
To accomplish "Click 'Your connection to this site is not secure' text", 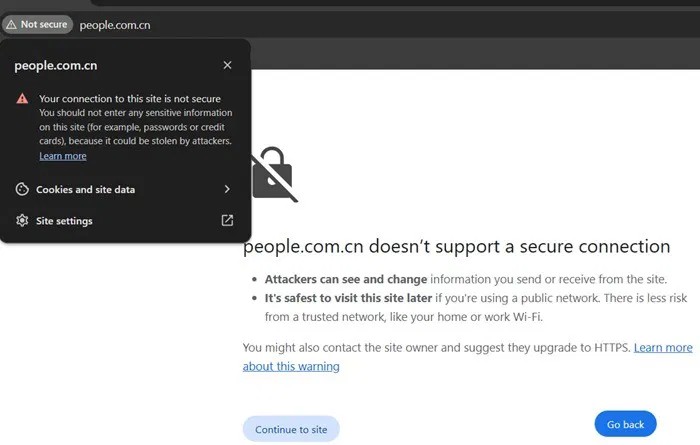I will pos(129,99).
